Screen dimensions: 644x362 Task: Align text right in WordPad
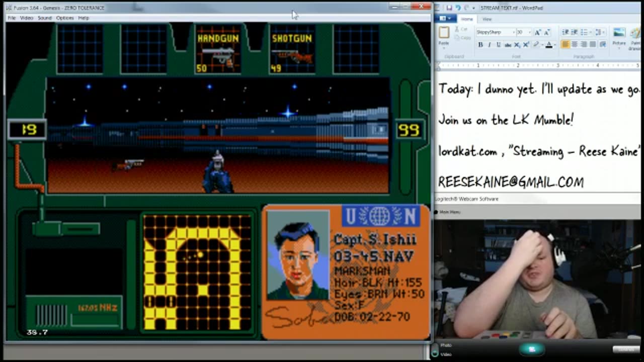click(584, 44)
